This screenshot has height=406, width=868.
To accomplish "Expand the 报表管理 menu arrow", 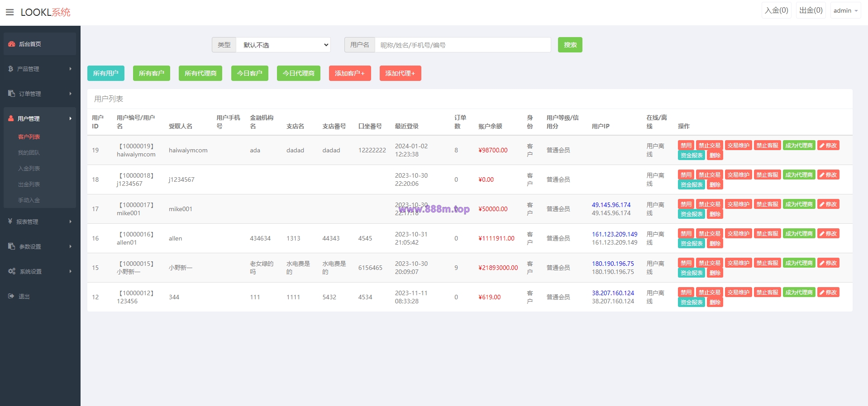I will [70, 222].
